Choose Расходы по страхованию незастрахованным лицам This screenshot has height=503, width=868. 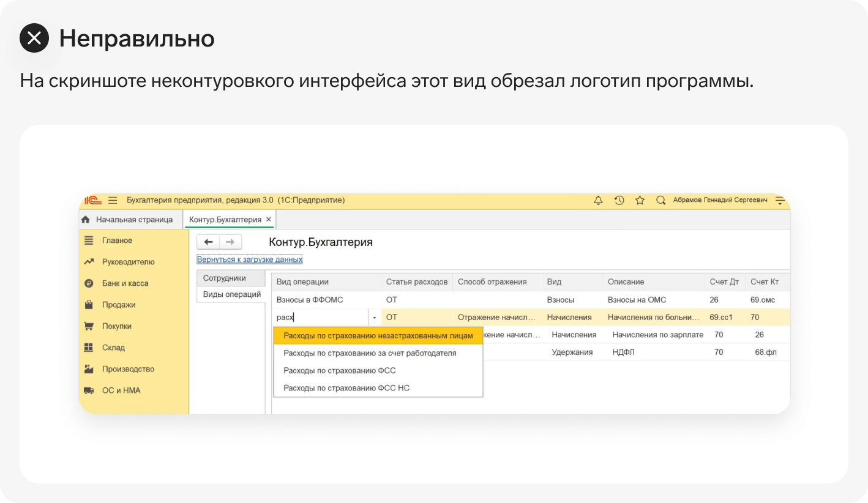(x=378, y=336)
